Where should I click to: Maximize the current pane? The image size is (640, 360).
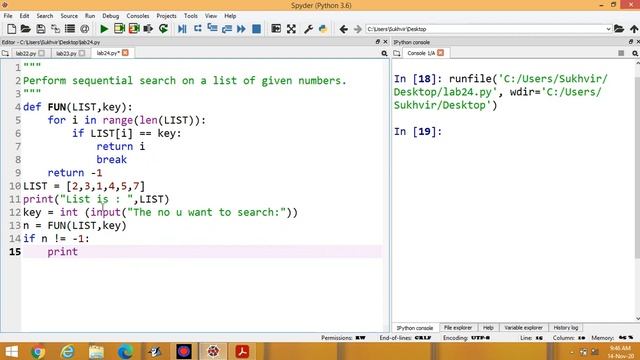[x=276, y=29]
